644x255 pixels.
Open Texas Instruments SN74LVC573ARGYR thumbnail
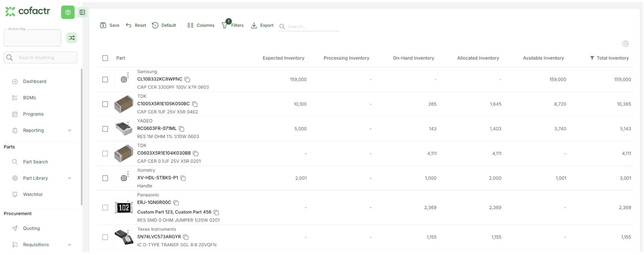coord(124,237)
